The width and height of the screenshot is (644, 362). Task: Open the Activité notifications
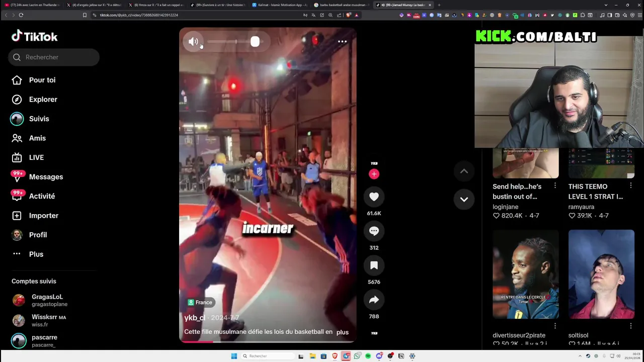tap(42, 196)
